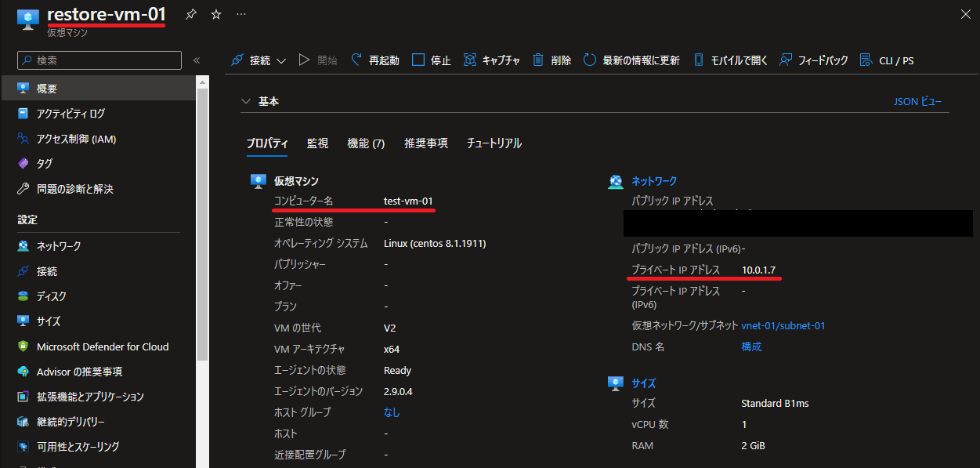The height and width of the screenshot is (468, 980).
Task: Open フィードバック feedback
Action: point(814,60)
